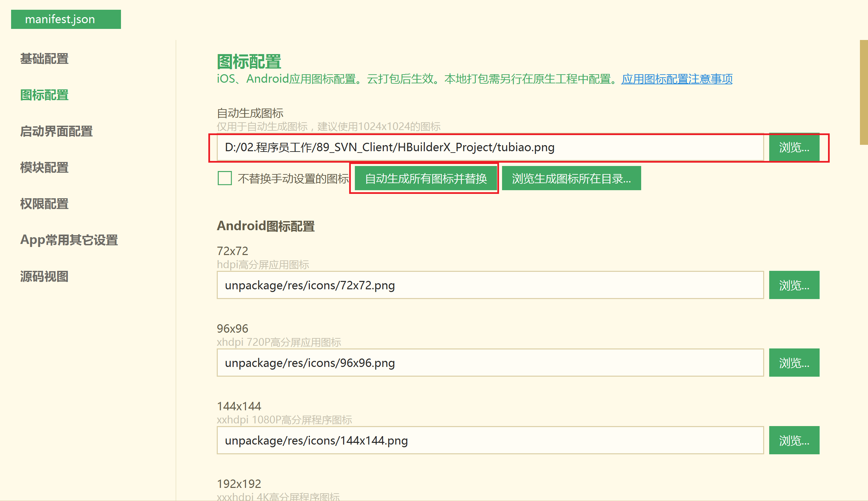Screen dimensions: 868x501
Task: Click the vertical scrollbar thumb
Action: (x=864, y=92)
